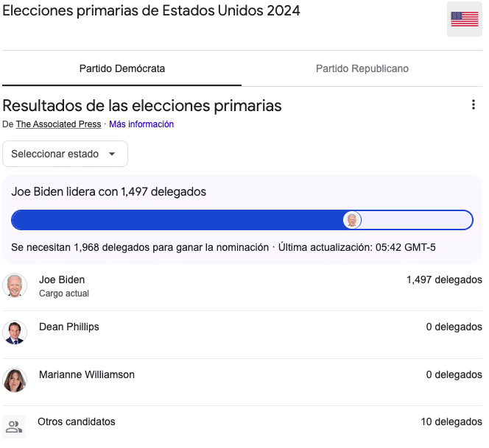Screen dimensions: 489x448
Task: Expand the Otros candidatos row
Action: click(x=242, y=426)
